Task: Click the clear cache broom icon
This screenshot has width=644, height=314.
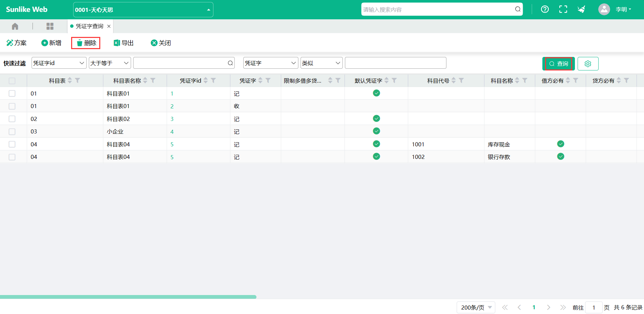Action: pos(581,9)
